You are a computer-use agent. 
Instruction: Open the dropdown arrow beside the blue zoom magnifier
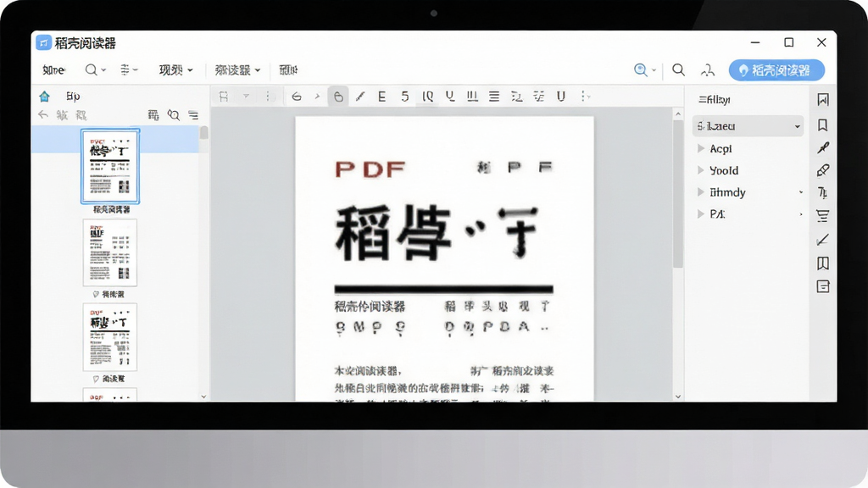654,70
